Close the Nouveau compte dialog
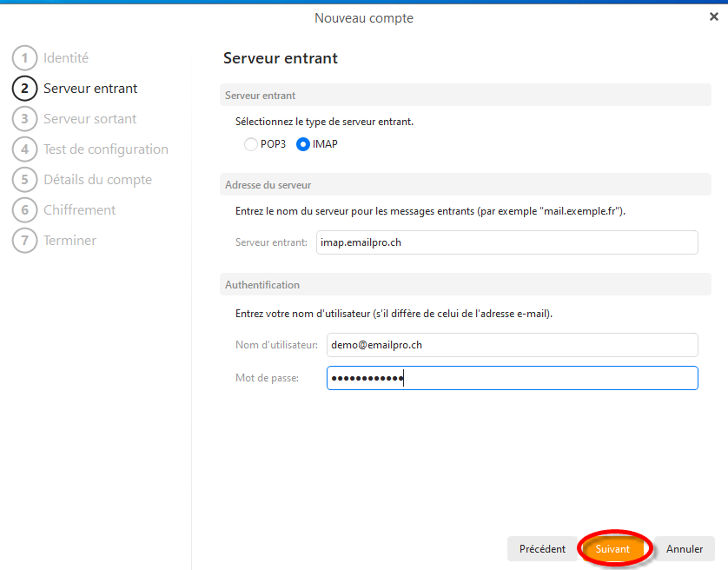 pos(714,17)
